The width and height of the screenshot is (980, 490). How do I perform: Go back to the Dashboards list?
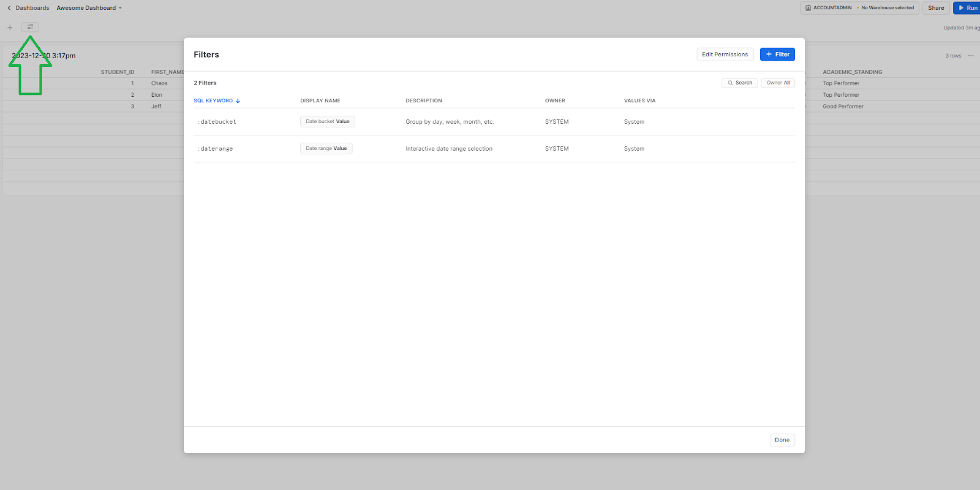click(x=32, y=8)
